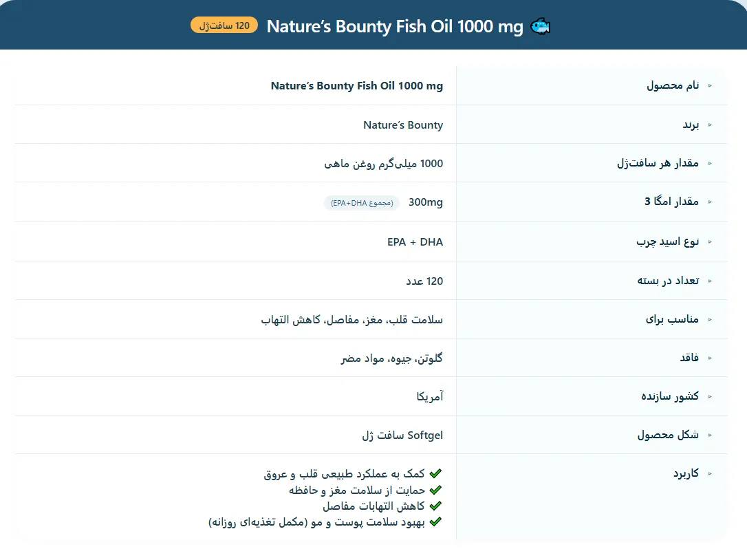Screen dimensions: 747x560
Task: Click the green checkmark beside 'بهبود سلامت پوست و مو'
Action: (x=435, y=522)
